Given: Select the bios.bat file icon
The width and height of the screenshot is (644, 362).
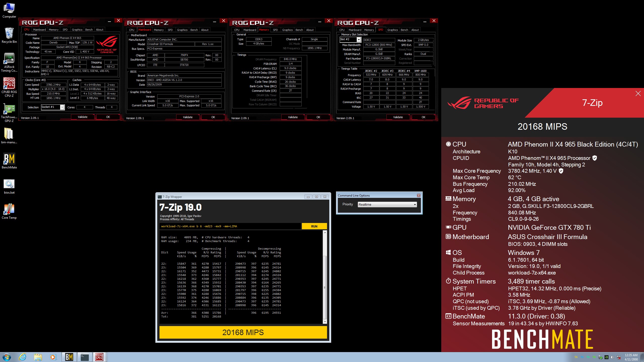Looking at the screenshot, I should [9, 186].
